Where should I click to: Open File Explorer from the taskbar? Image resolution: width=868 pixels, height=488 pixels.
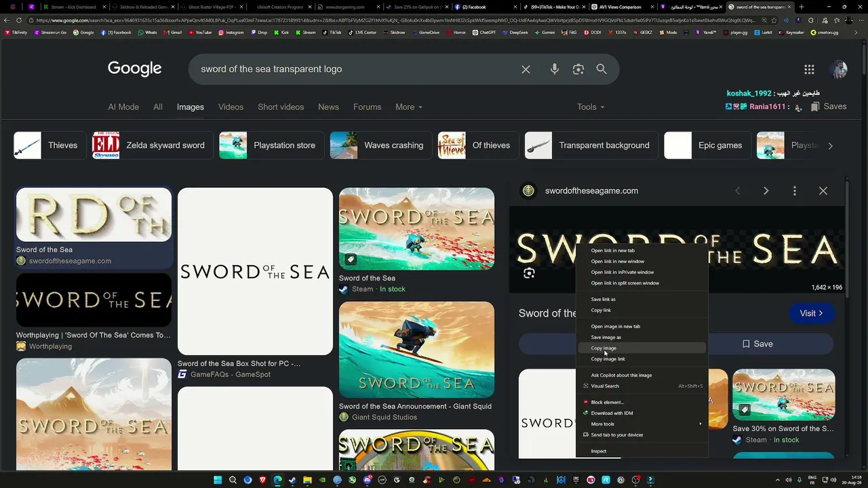(x=307, y=481)
